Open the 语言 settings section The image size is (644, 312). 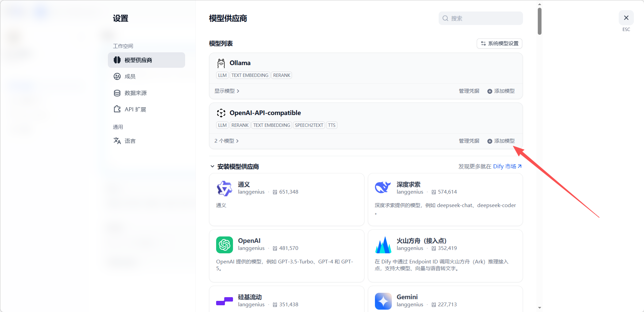point(146,141)
